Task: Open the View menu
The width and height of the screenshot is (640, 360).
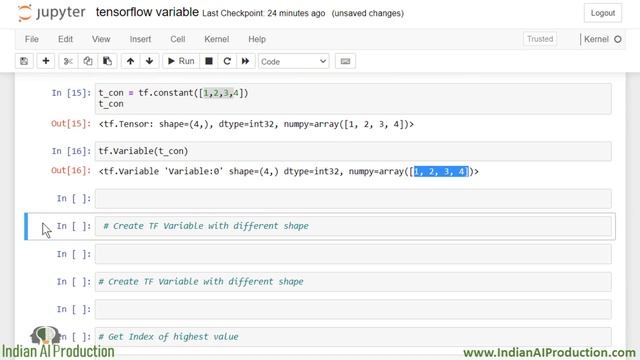Action: pyautogui.click(x=101, y=39)
